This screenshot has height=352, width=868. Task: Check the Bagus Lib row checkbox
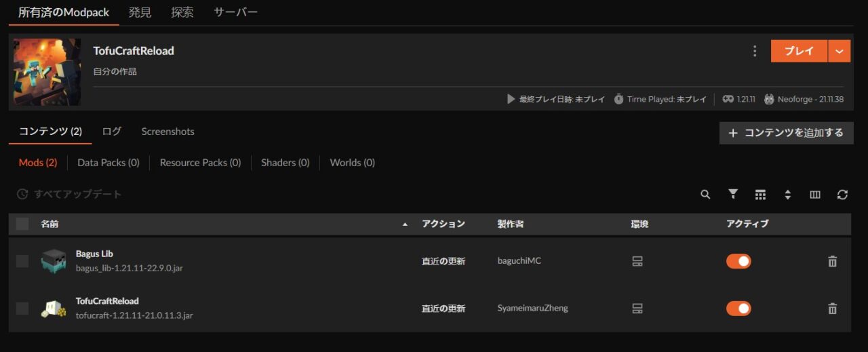pos(22,261)
